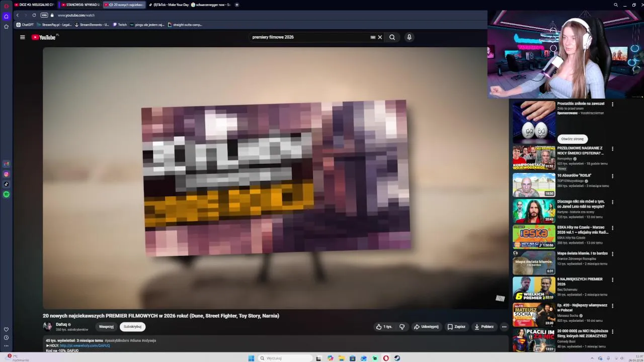Open the TikTok sidebar icon

tap(6, 185)
